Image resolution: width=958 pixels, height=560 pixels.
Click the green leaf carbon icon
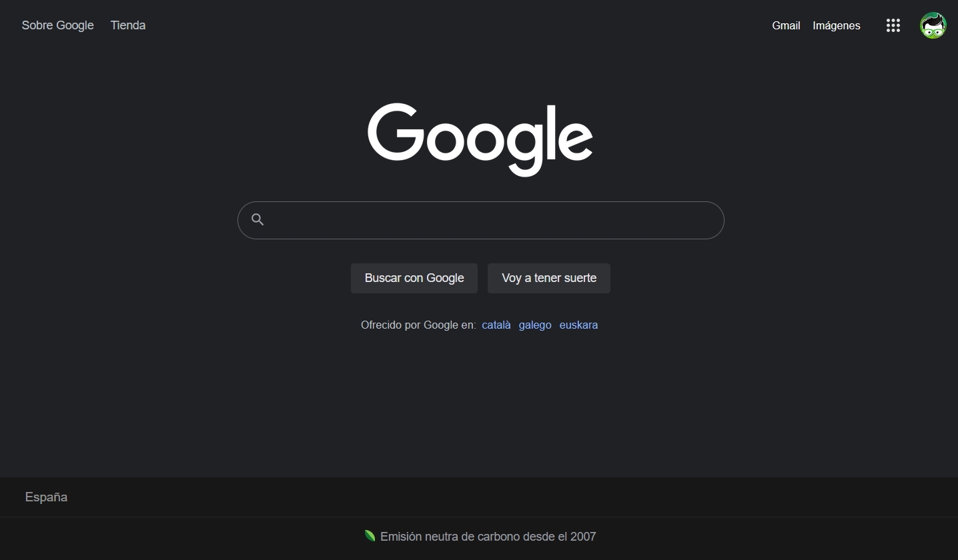(x=370, y=536)
